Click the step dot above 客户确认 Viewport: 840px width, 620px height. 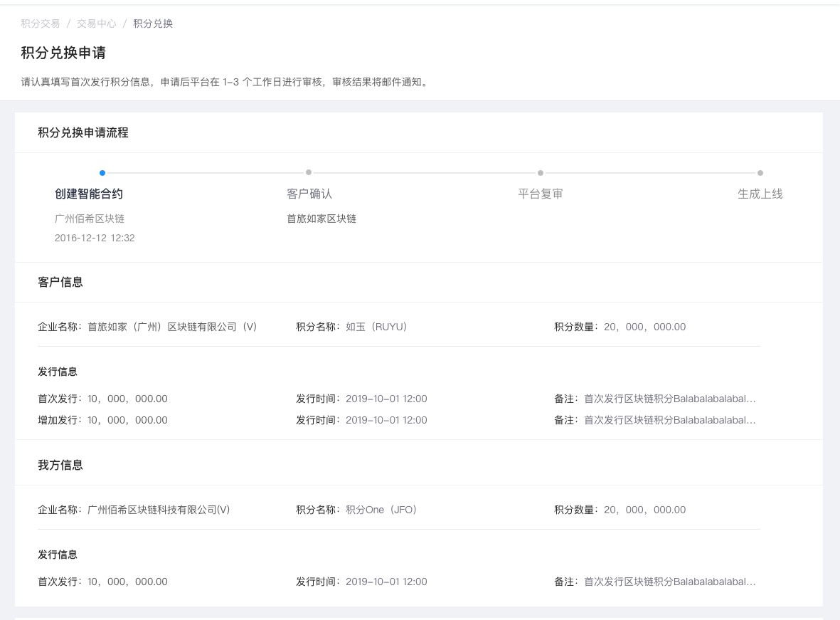tap(309, 172)
